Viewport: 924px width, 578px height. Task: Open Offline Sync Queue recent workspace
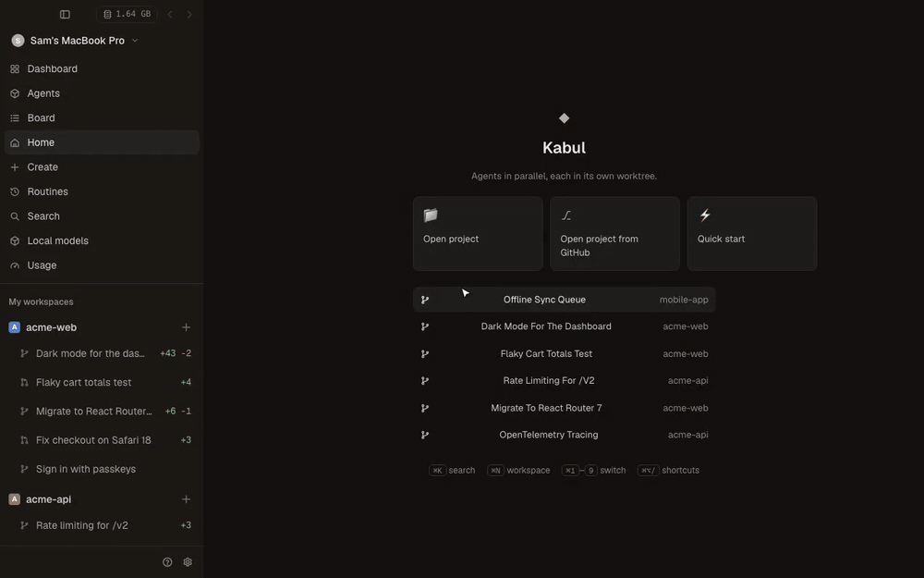pos(565,300)
